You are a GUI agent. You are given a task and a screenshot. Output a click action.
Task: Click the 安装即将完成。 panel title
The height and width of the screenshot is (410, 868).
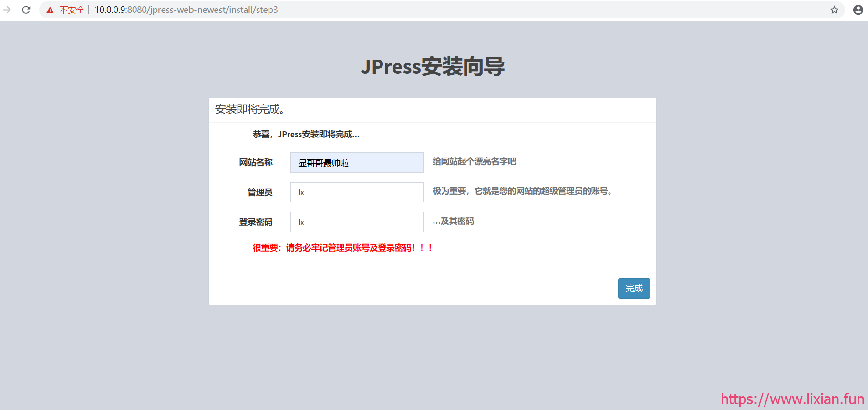click(x=250, y=109)
